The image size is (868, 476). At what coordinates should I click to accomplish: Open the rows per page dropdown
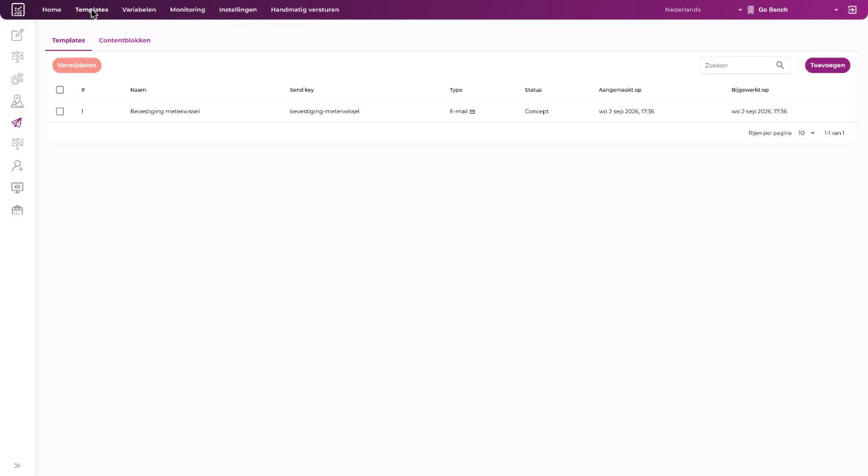coord(807,133)
